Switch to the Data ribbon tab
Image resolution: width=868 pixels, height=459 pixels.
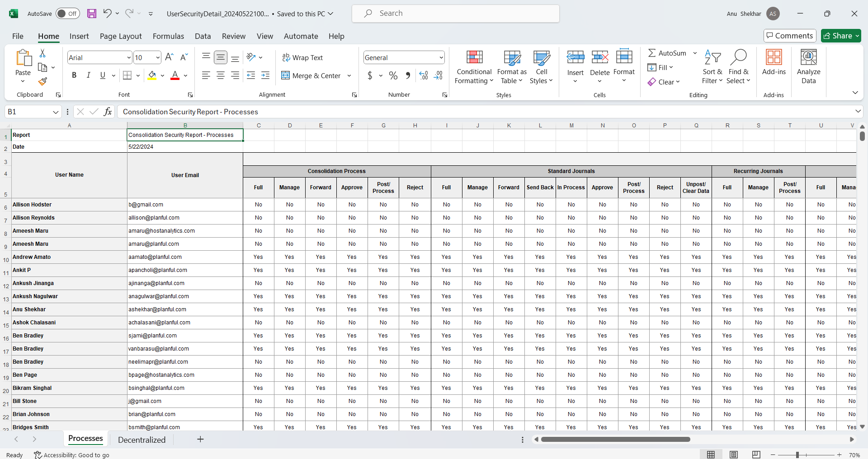pos(203,36)
